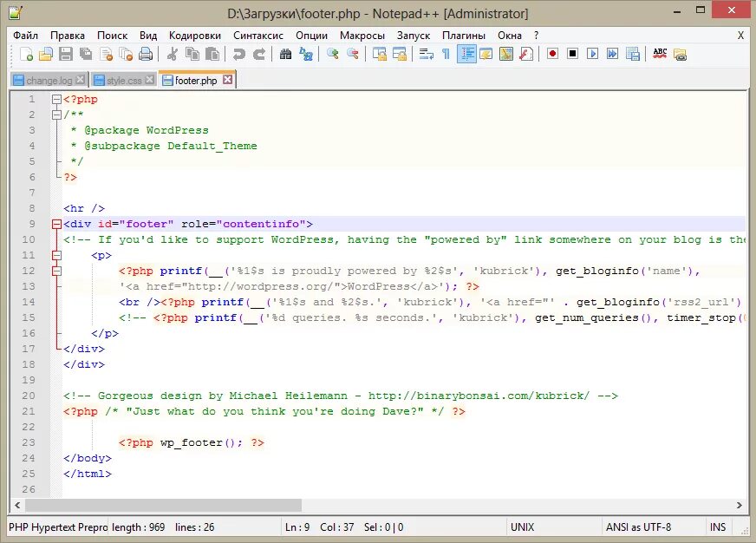Toggle the indent guide toolbar button
Screen dimensions: 756x543
[466, 54]
